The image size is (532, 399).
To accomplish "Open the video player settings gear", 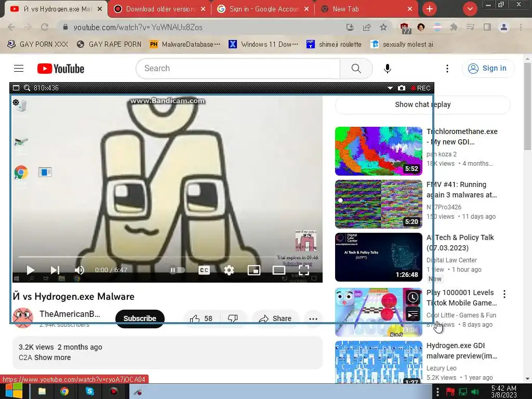I will (x=229, y=270).
